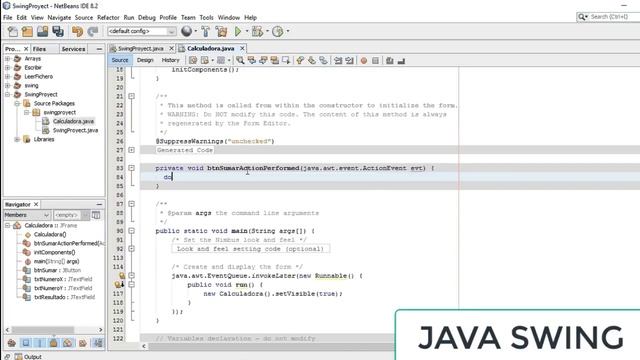Toggle Sort by Name filter in Navigator
This screenshot has height=360, width=640.
point(98,343)
